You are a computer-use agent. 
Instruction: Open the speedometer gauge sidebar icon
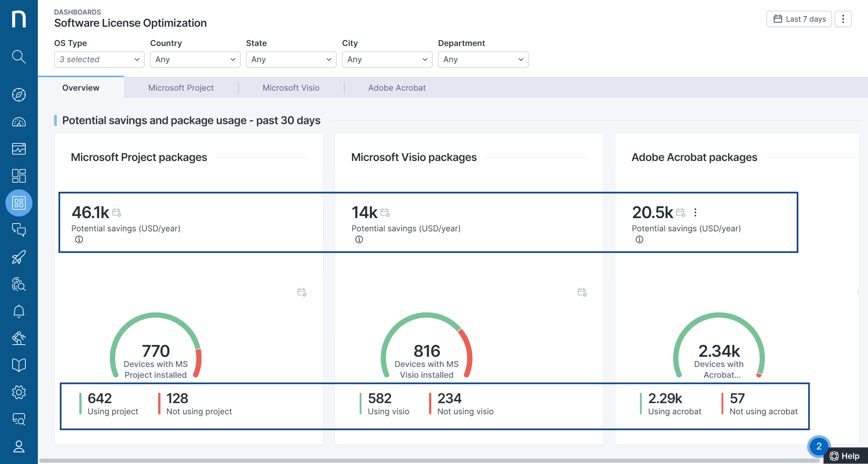[19, 122]
